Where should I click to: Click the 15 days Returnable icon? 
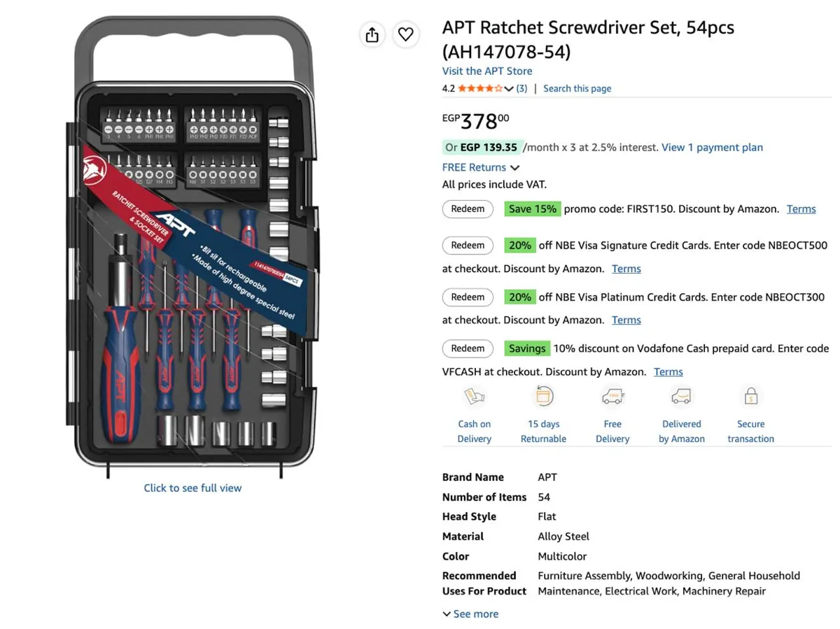pyautogui.click(x=543, y=397)
